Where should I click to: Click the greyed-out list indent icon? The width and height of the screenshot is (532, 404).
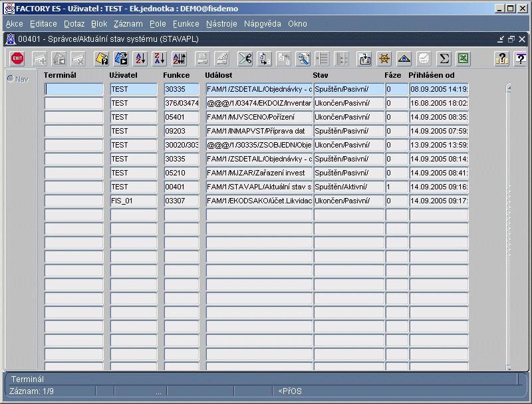(x=322, y=58)
